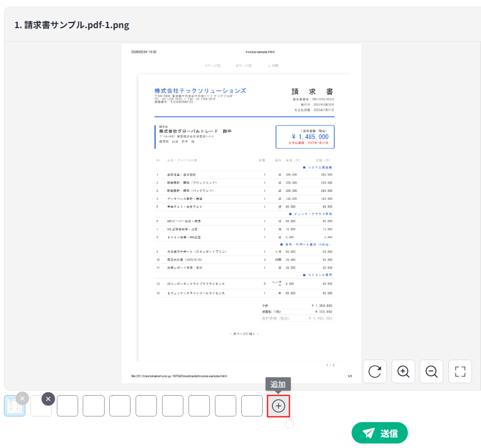Image resolution: width=481 pixels, height=448 pixels.
Task: Click the last empty dotted slot before plus
Action: (x=252, y=406)
